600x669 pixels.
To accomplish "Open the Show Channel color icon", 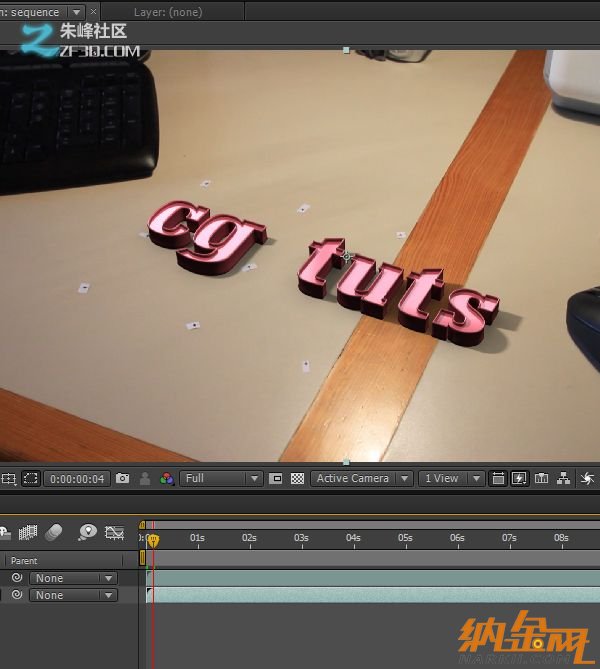I will tap(167, 479).
